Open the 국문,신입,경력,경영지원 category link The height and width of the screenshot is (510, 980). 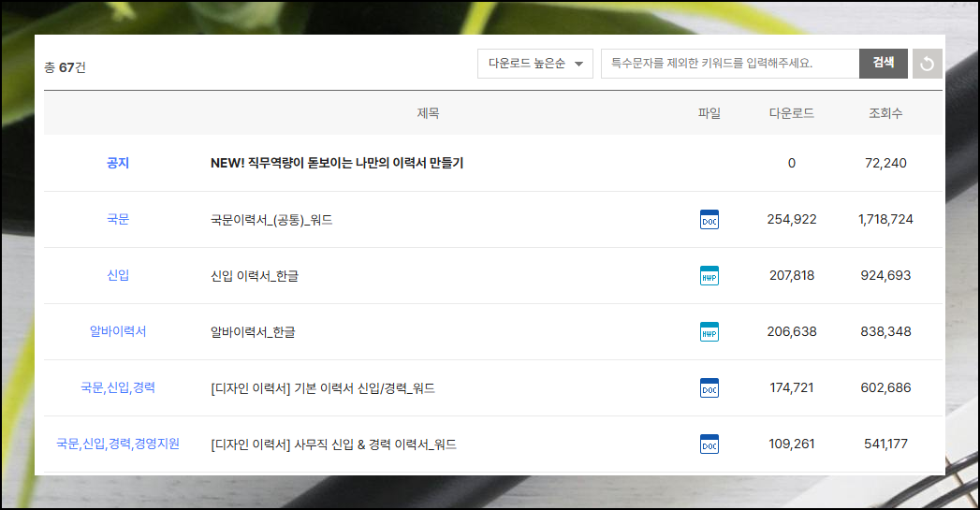(x=118, y=444)
